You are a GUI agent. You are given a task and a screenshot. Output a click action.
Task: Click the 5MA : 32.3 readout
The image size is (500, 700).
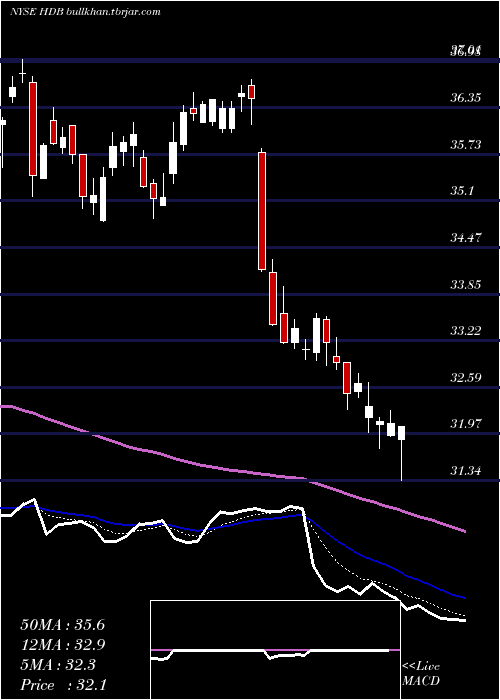(58, 665)
